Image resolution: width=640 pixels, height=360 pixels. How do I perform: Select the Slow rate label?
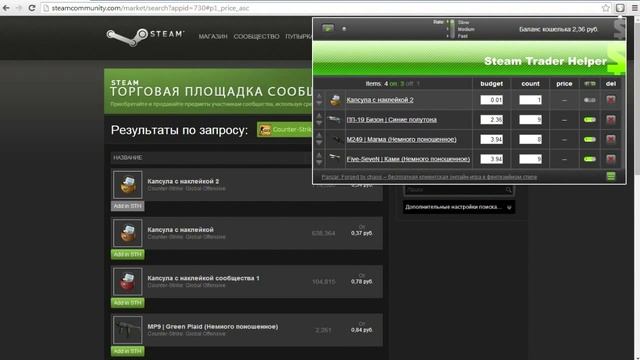tap(463, 22)
